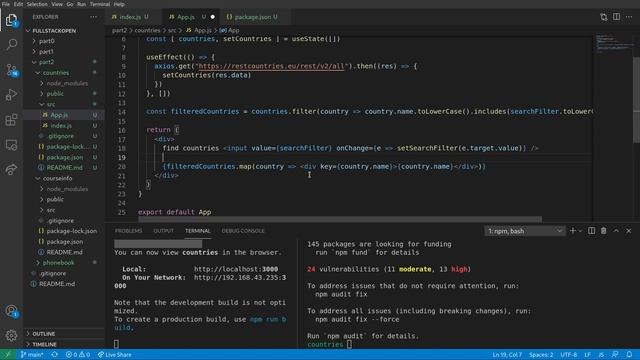The image size is (640, 360).
Task: Split the editor to the right
Action: pyautogui.click(x=616, y=17)
